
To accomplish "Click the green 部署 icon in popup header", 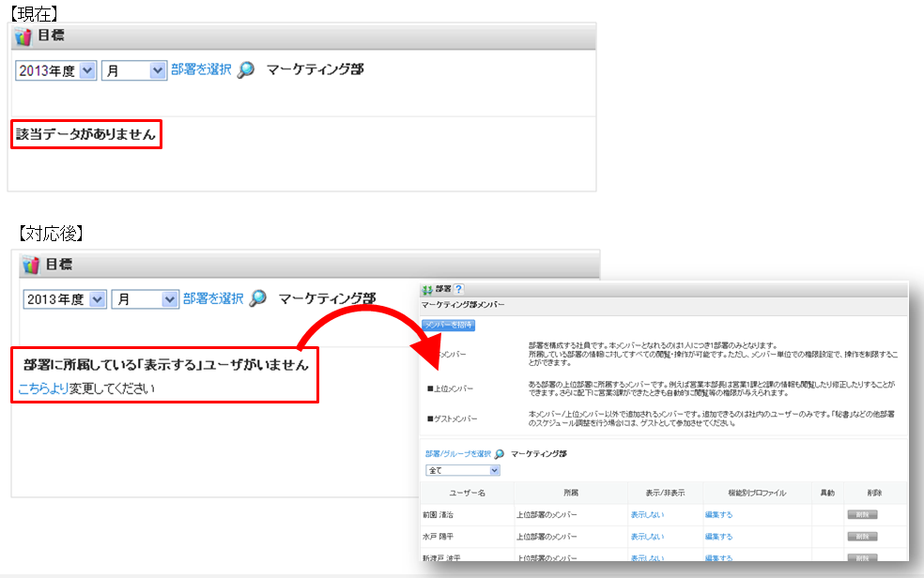I will click(428, 290).
